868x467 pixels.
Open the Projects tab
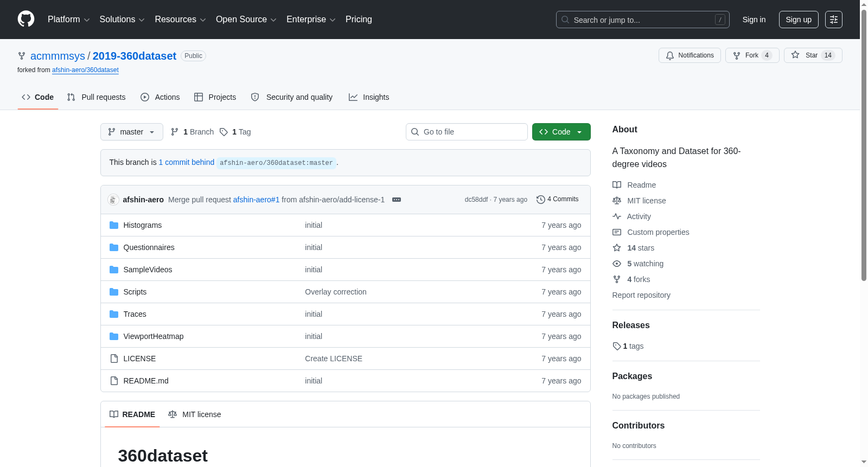[x=215, y=97]
